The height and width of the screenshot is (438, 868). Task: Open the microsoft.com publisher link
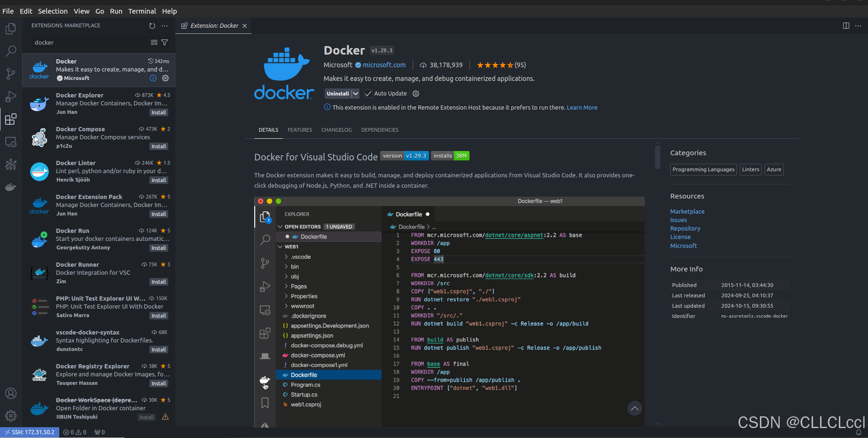tap(384, 65)
